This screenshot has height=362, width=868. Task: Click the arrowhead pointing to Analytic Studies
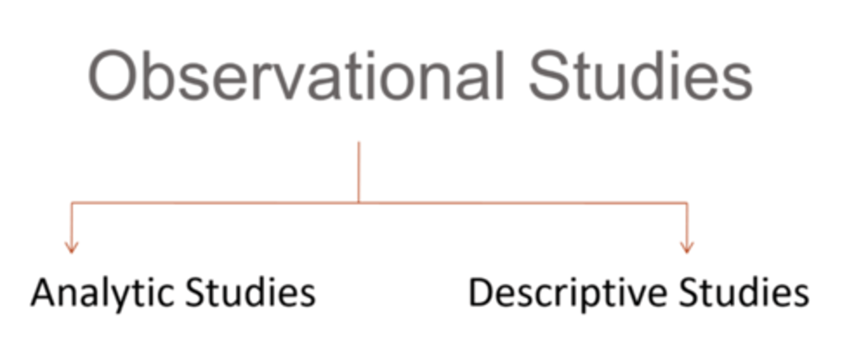pos(72,247)
